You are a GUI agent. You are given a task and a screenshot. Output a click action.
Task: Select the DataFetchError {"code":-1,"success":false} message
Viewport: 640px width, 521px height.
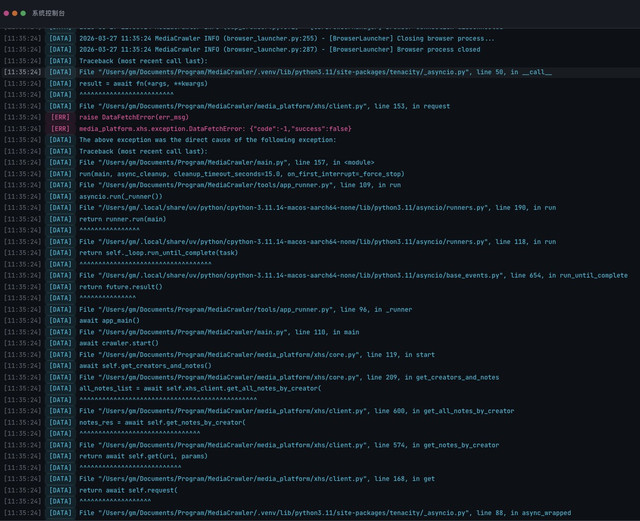coord(215,129)
